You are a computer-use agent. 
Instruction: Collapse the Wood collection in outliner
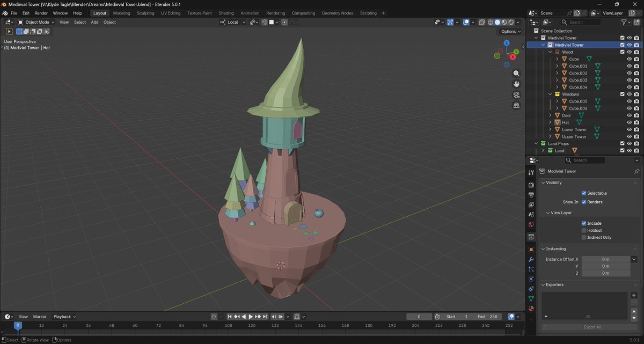click(x=550, y=52)
